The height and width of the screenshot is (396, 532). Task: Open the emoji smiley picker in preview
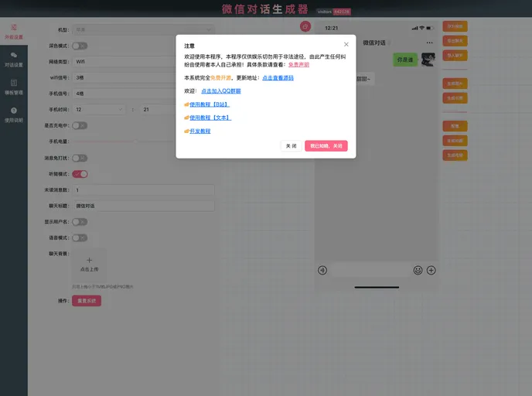418,270
